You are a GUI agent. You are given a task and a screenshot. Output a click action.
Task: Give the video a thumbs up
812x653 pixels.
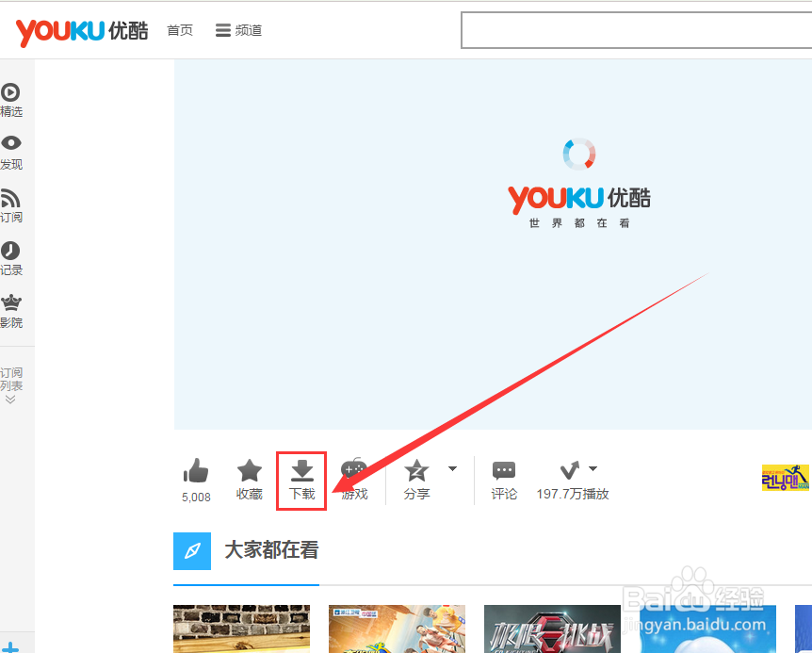(x=195, y=468)
